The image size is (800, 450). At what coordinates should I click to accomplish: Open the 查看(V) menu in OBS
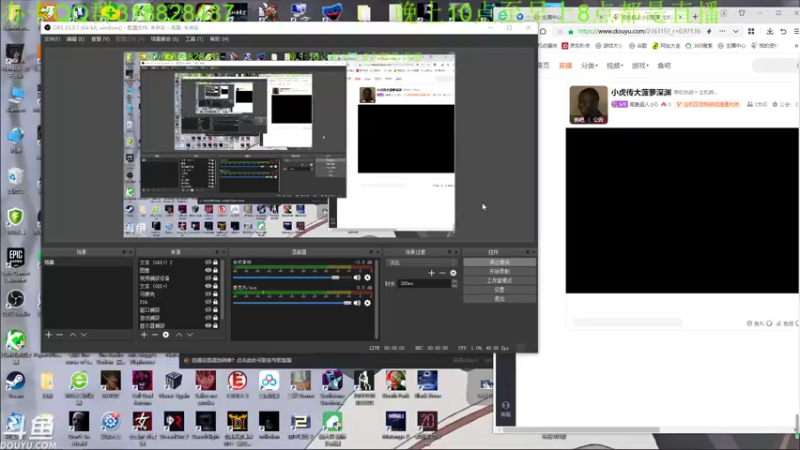(100, 39)
